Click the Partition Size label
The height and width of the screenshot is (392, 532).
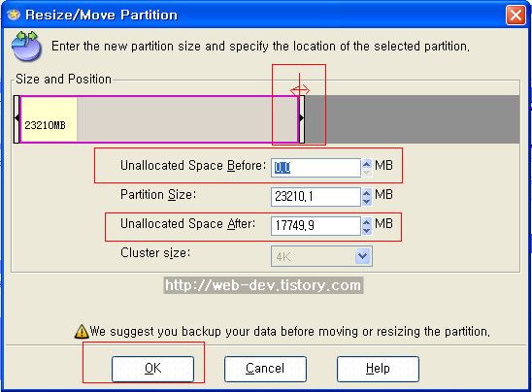158,195
